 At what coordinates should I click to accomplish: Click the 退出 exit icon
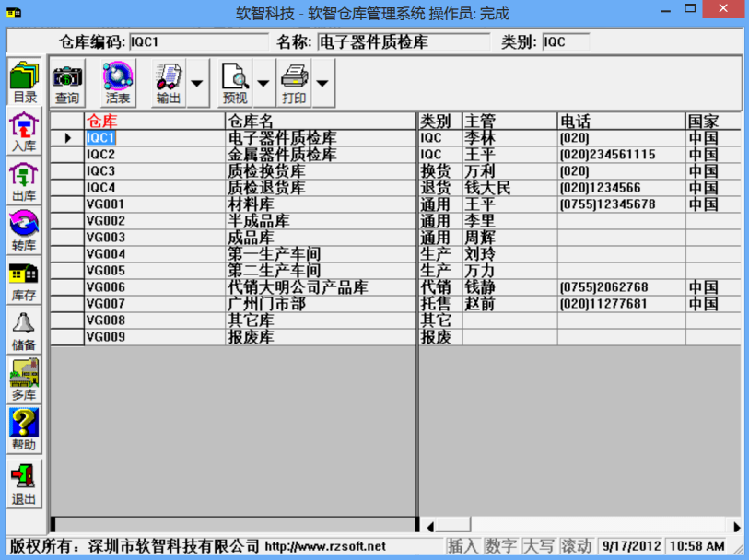pos(24,484)
